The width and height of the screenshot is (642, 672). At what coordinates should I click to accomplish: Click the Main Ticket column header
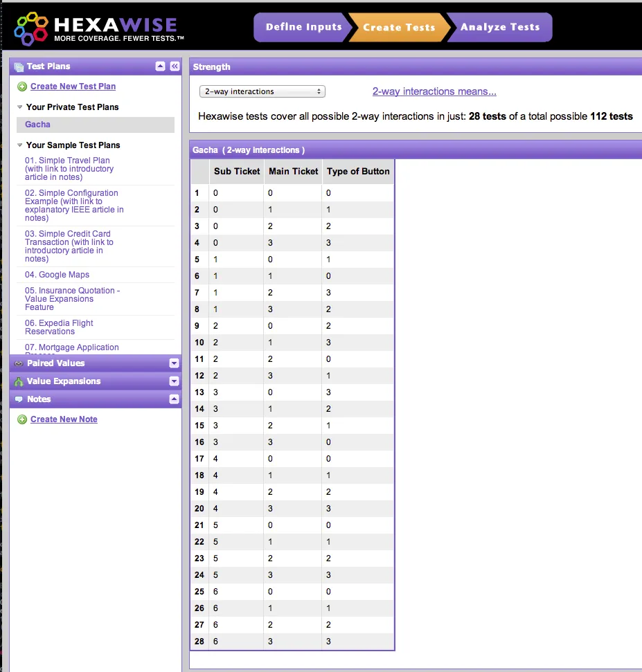[x=293, y=172]
